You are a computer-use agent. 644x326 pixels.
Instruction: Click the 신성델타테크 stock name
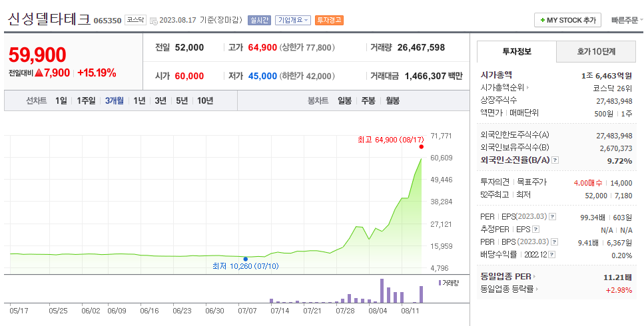point(49,19)
